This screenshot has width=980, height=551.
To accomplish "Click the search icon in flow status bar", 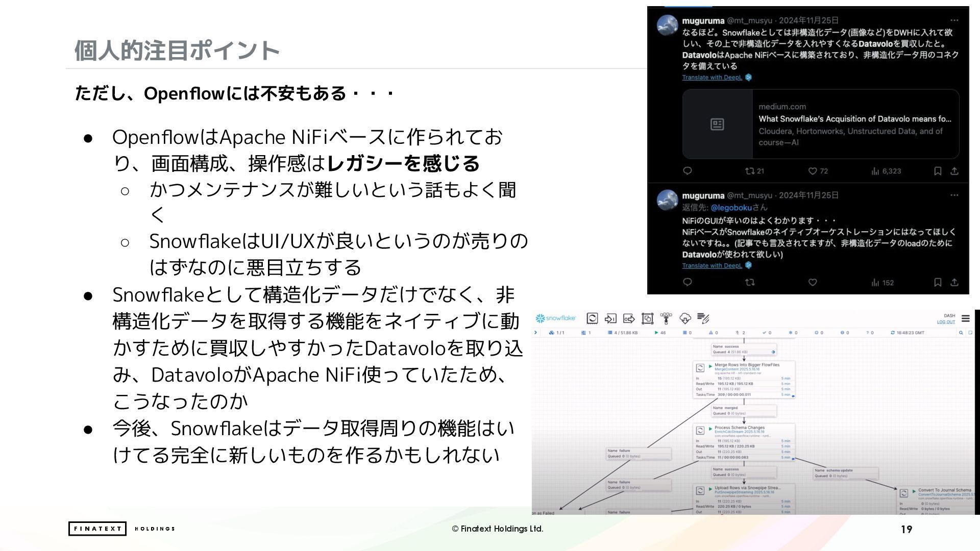I will click(x=961, y=333).
